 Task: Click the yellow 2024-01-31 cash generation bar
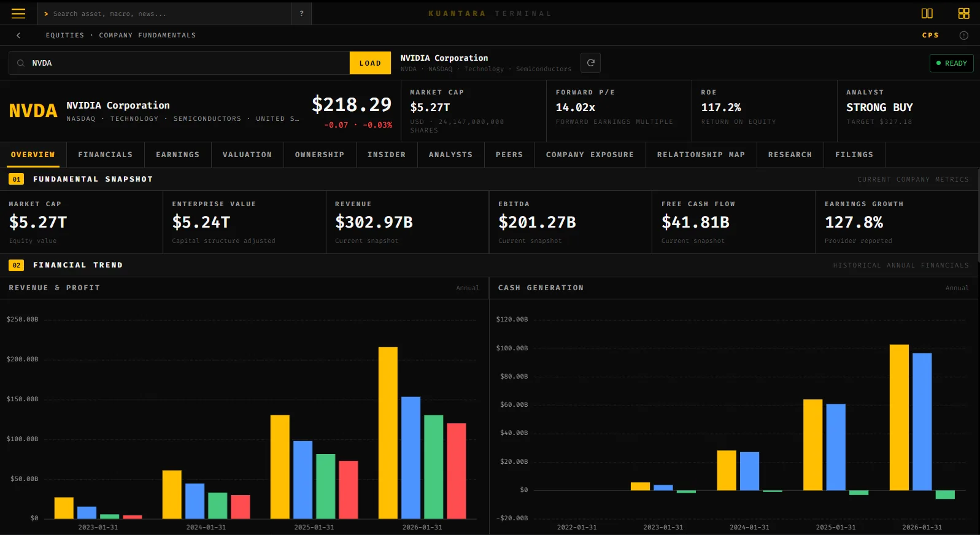click(727, 470)
